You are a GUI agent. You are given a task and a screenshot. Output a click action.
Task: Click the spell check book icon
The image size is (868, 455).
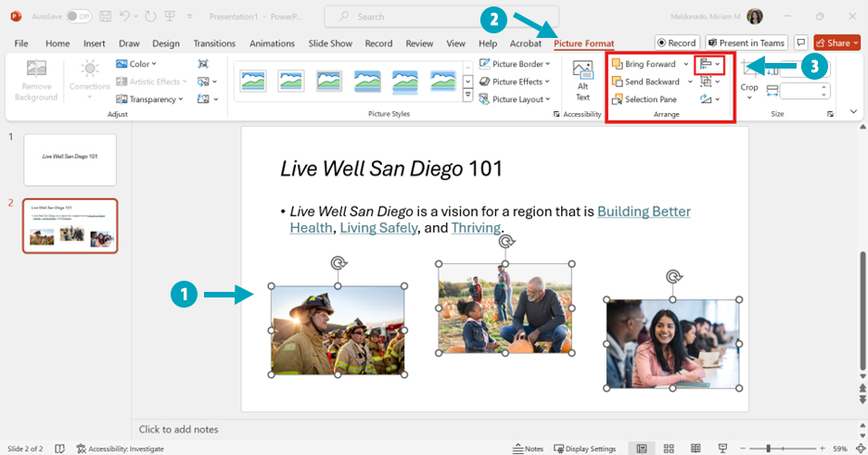tap(59, 449)
